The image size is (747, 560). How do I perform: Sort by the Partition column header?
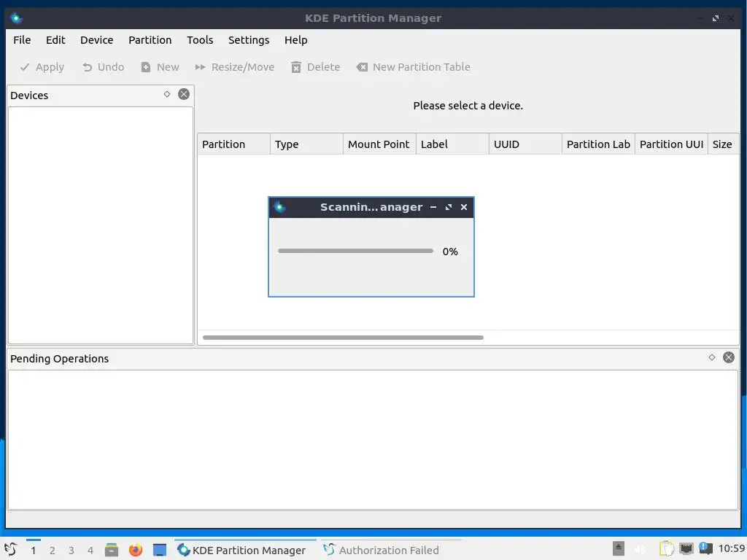coord(234,144)
